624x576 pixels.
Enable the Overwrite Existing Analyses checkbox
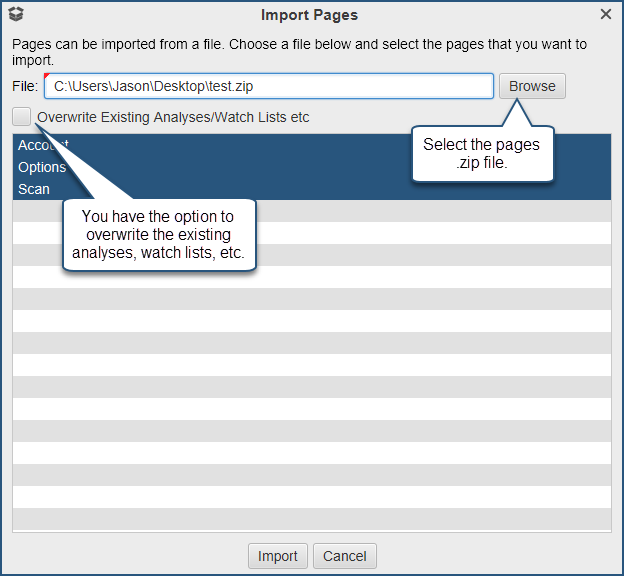pos(22,117)
